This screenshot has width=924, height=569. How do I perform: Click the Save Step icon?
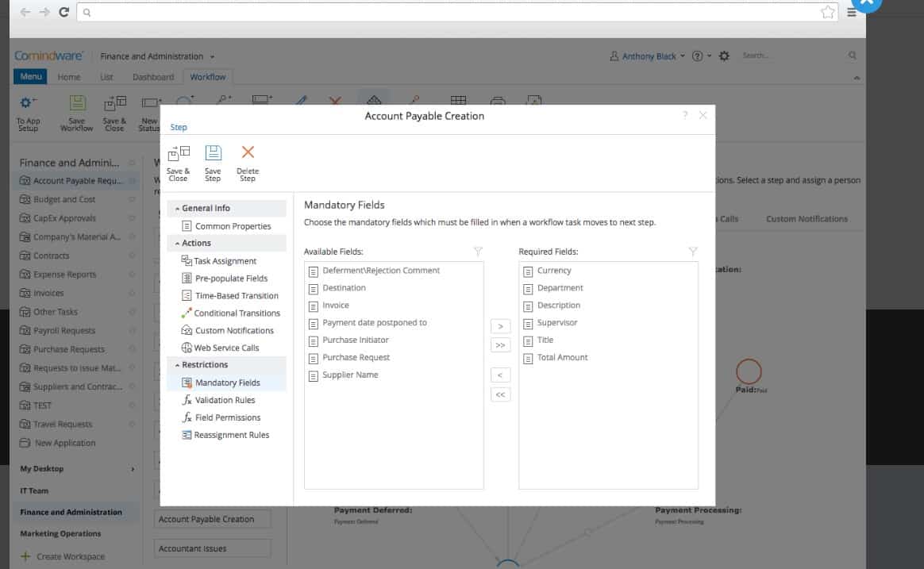[x=213, y=153]
